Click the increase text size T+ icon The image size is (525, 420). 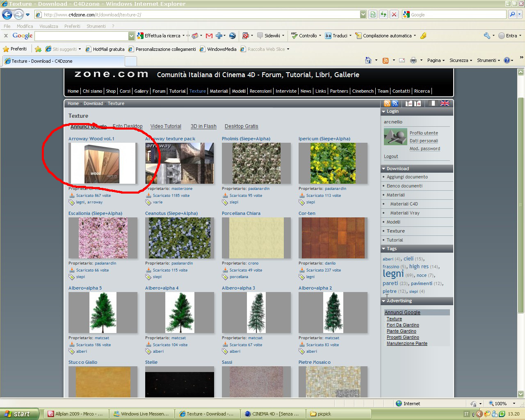418,103
